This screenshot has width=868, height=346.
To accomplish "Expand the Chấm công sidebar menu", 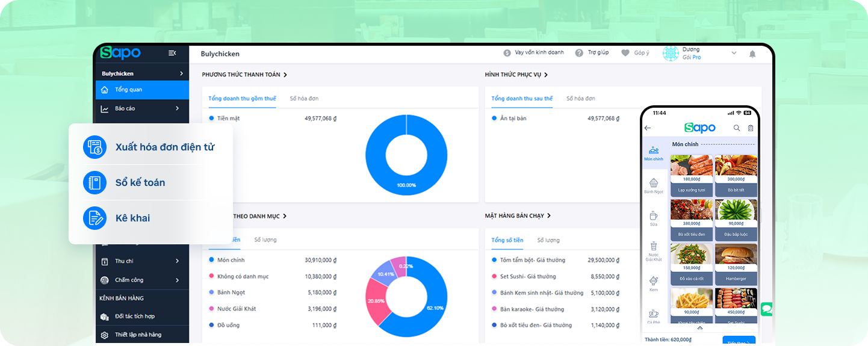I will pos(177,280).
